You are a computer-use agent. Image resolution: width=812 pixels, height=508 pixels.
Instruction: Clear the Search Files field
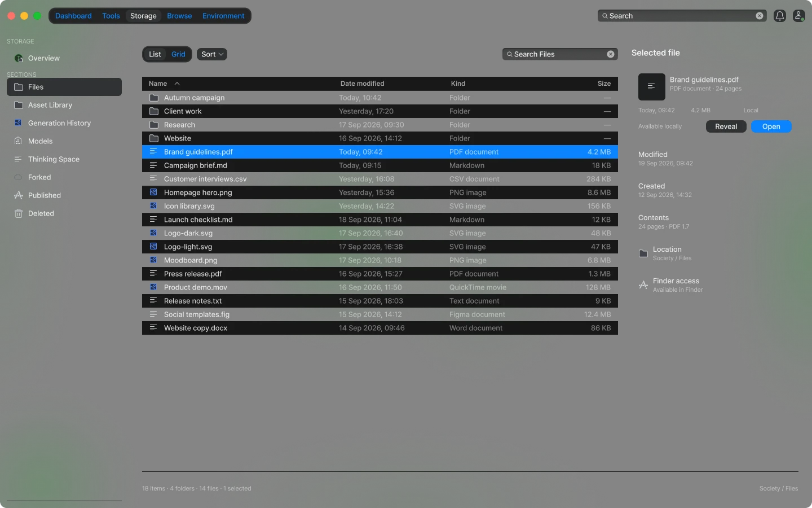click(611, 54)
